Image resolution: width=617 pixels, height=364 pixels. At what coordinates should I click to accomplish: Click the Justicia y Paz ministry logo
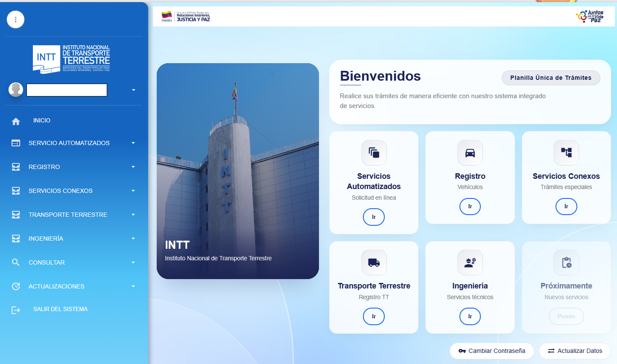click(186, 16)
